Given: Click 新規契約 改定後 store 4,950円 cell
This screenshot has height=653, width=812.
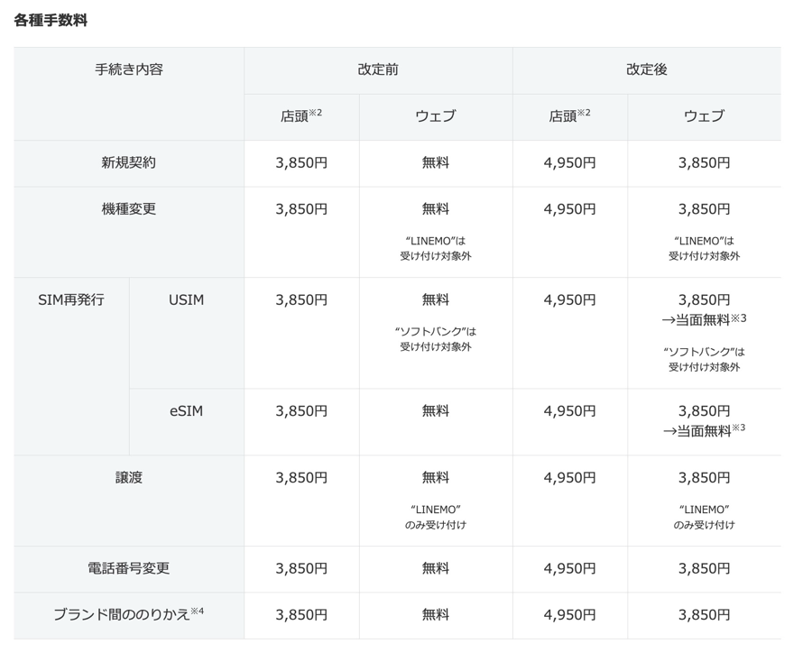Looking at the screenshot, I should [569, 162].
